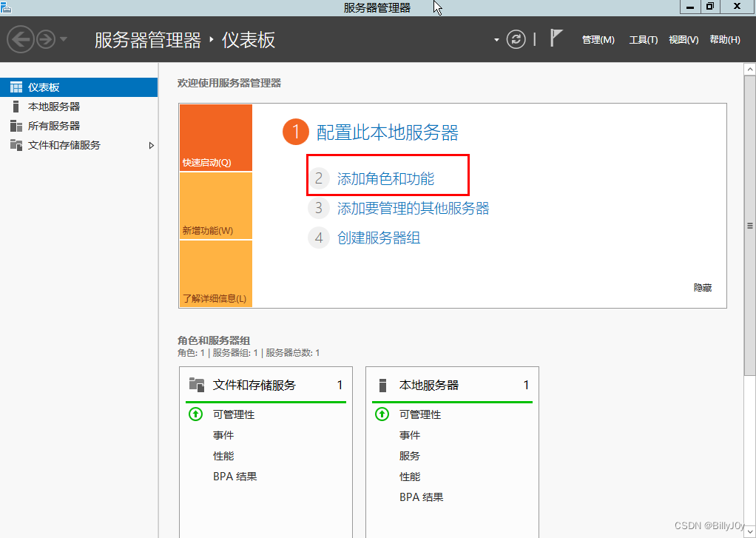Screen dimensions: 756x538
Task: Click the vertical scrollbar down arrow
Action: (x=750, y=531)
